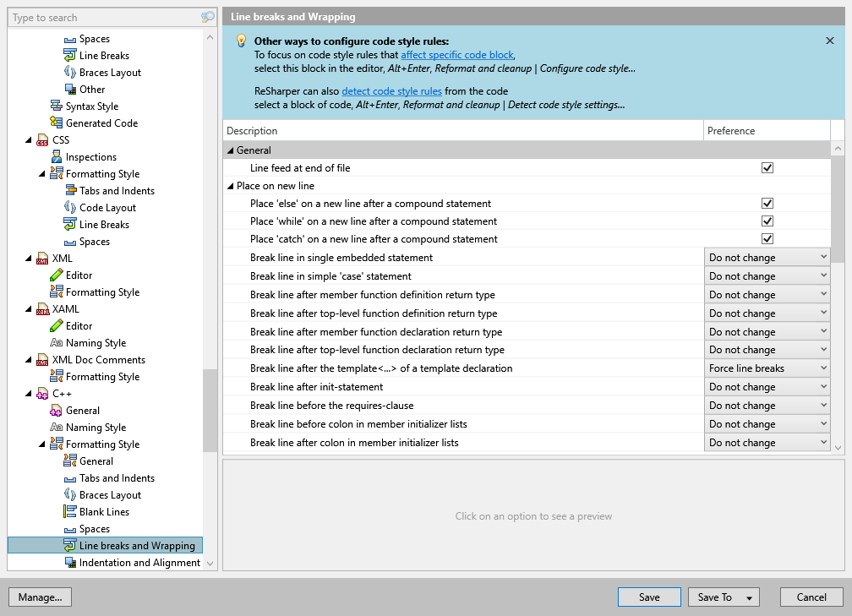The image size is (852, 616).
Task: Click the Braces Layout icon under C++
Action: pyautogui.click(x=70, y=494)
